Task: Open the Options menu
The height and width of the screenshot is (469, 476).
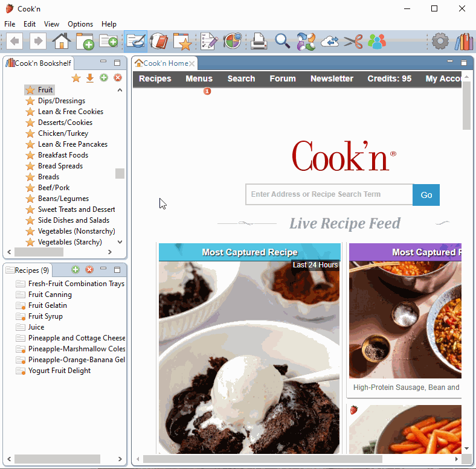Action: [80, 24]
